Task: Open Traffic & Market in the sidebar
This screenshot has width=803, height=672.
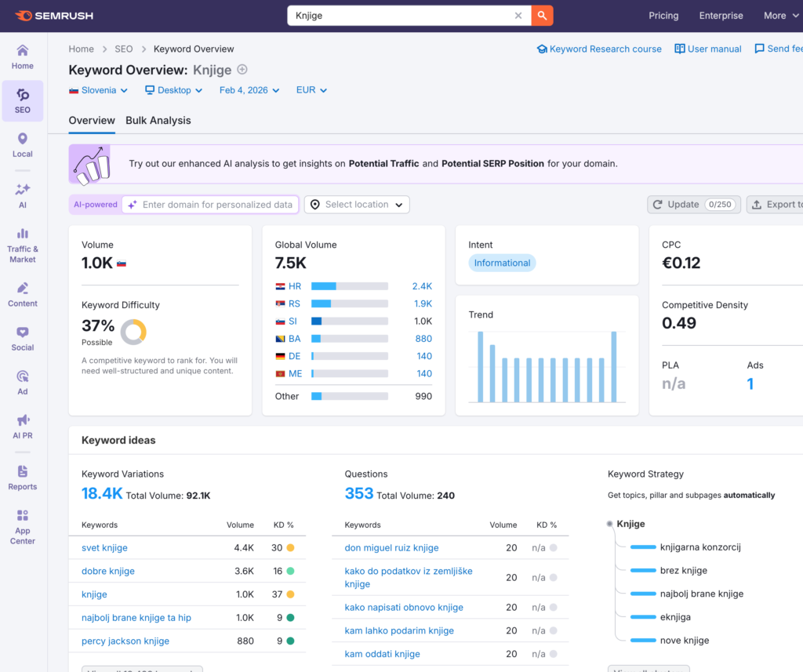Action: pyautogui.click(x=23, y=246)
